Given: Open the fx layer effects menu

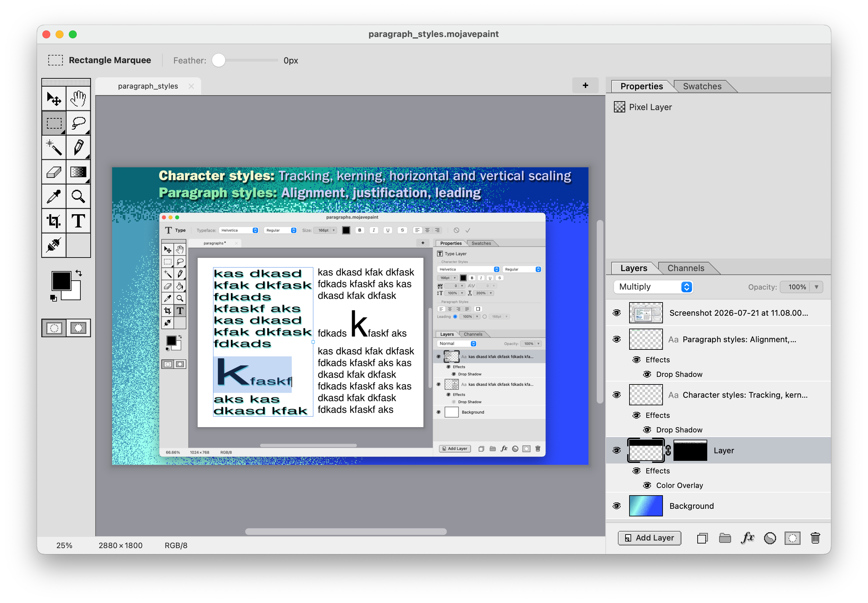Looking at the screenshot, I should (747, 538).
